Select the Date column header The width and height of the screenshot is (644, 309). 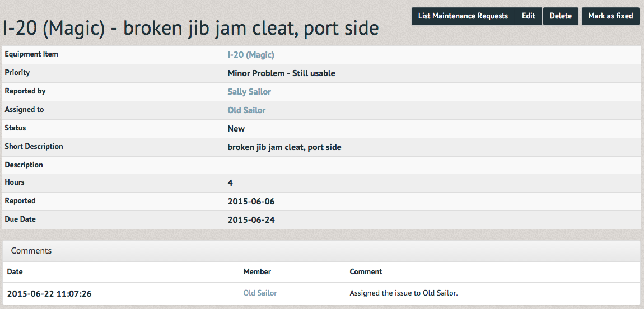pyautogui.click(x=15, y=271)
